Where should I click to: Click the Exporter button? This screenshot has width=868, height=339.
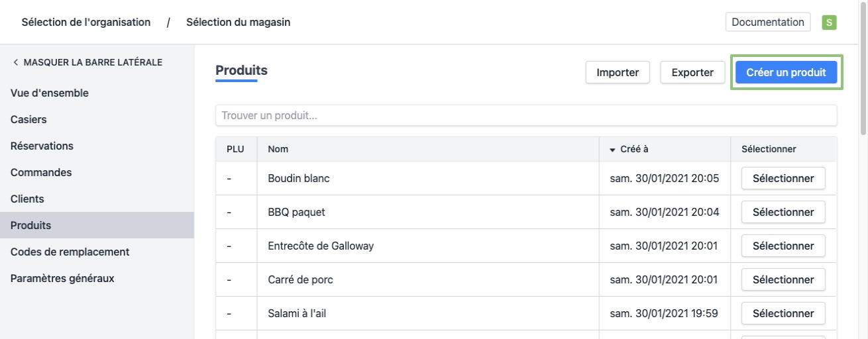tap(692, 72)
